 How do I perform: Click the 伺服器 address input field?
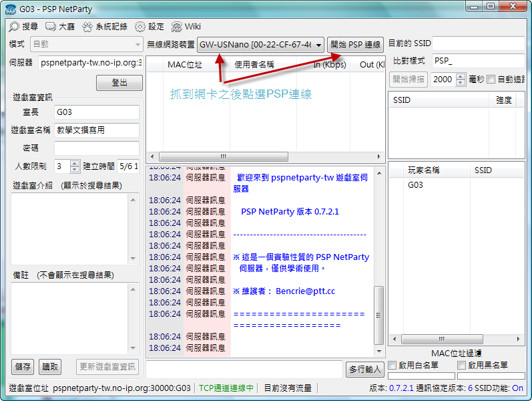[x=90, y=63]
